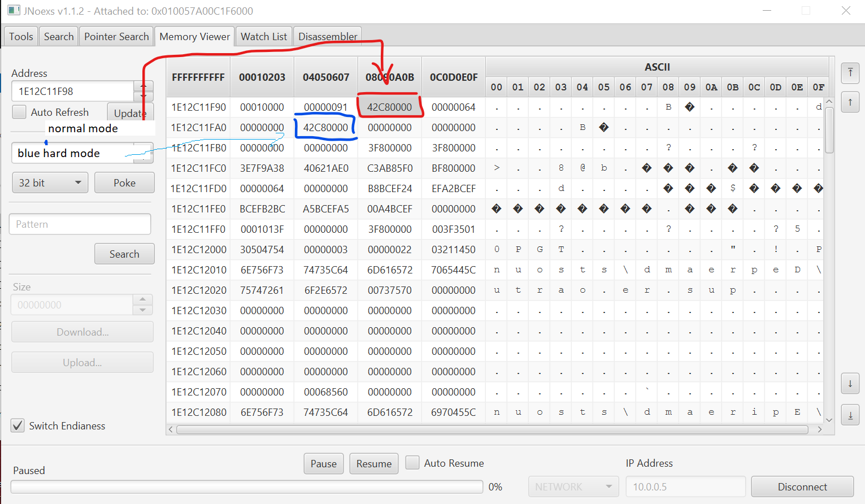
Task: Click the Resume button
Action: [373, 463]
